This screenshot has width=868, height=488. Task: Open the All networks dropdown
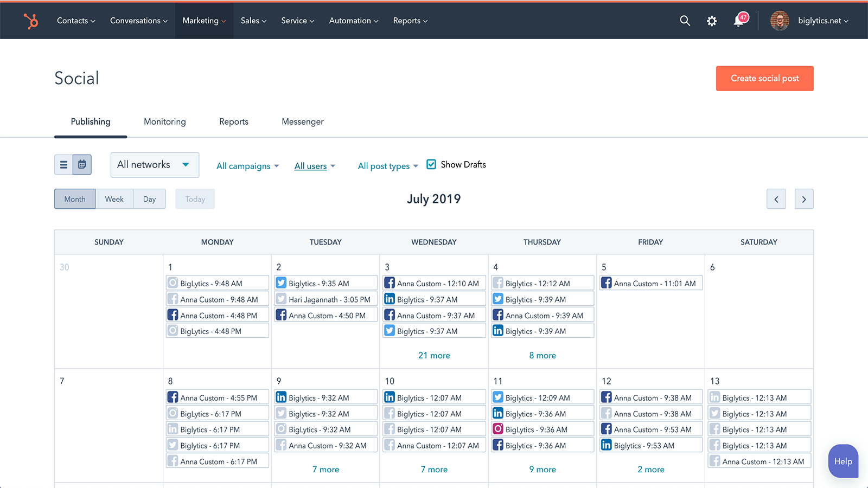155,164
